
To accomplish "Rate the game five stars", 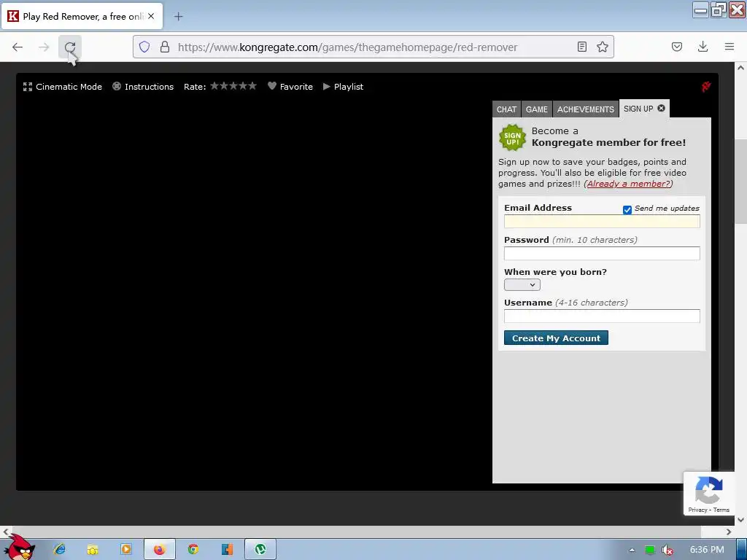I will click(252, 86).
